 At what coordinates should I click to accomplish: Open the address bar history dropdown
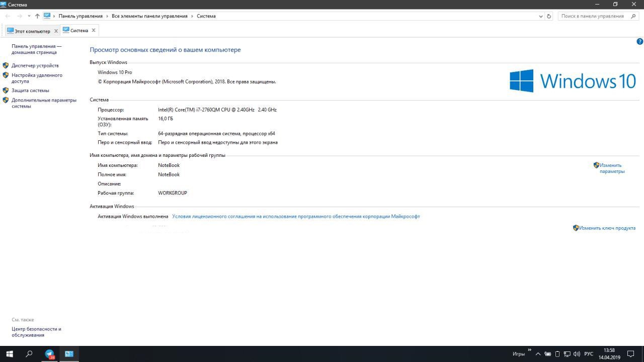tap(540, 16)
